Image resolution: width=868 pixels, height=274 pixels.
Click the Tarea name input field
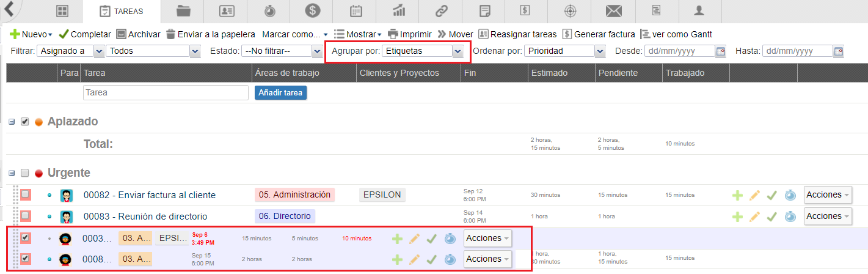pos(166,93)
